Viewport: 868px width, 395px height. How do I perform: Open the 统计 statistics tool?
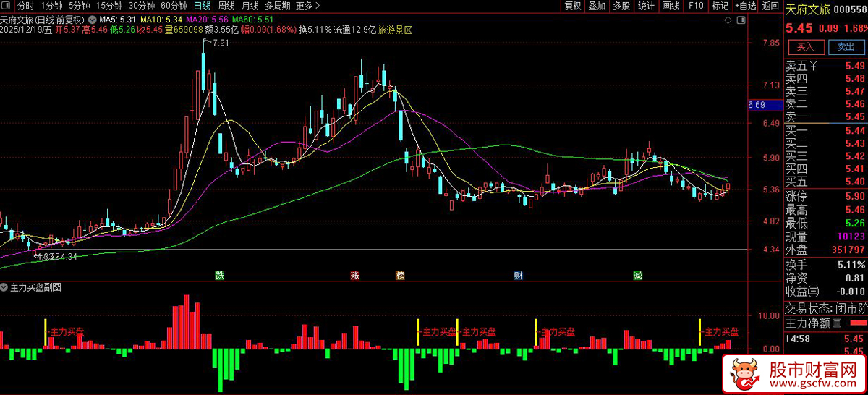[646, 6]
